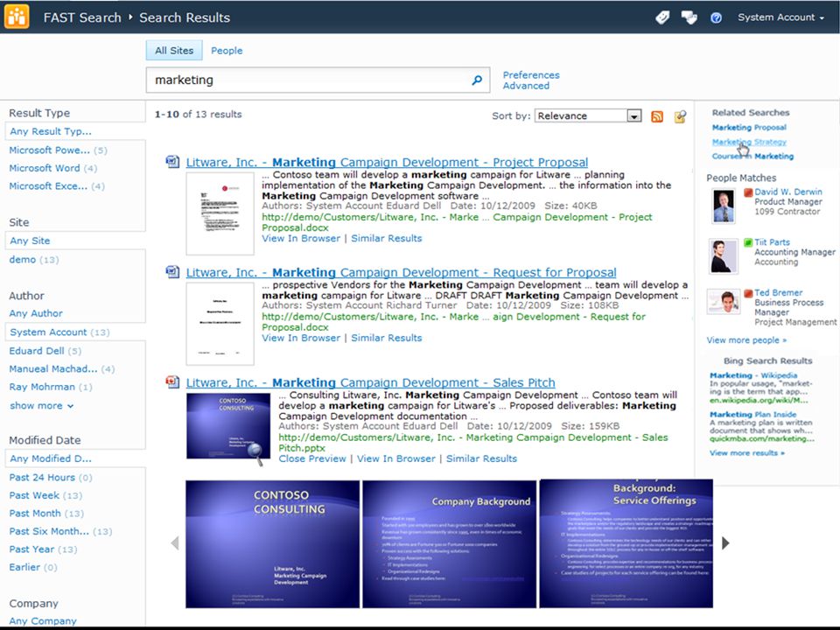This screenshot has height=630, width=840.
Task: Subscribe via the orange RSS feed icon
Action: tap(657, 116)
